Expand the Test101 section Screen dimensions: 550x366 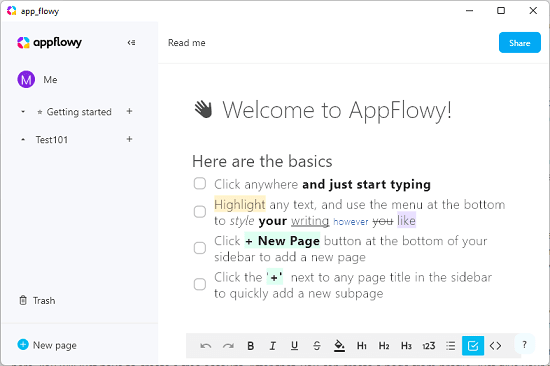23,140
